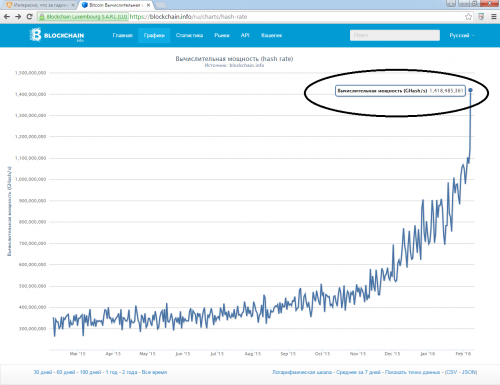Click the x-axis label Nov '15
Viewport: 500px width, 385px height.
click(x=358, y=354)
